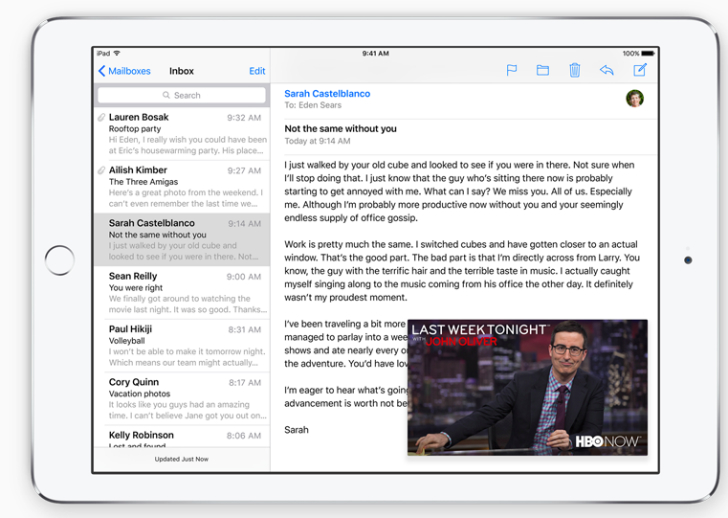Open Ailish Kimber The Three Amigas email
728x518 pixels.
(x=182, y=187)
